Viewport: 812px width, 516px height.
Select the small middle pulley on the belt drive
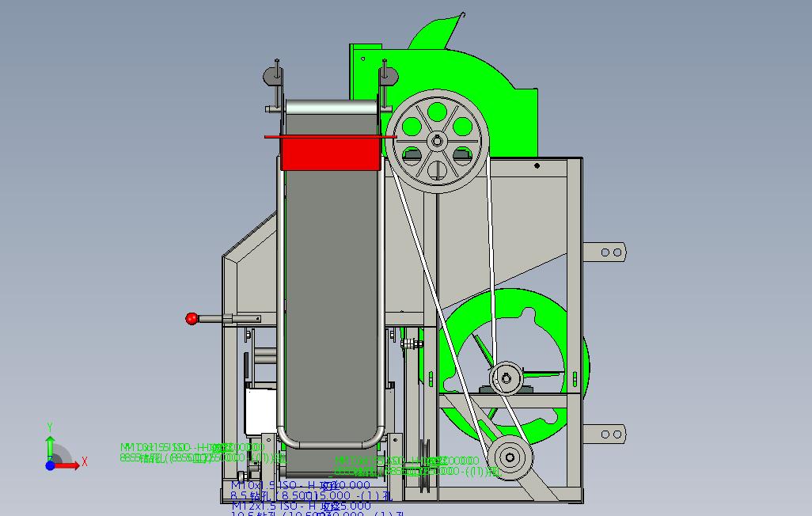tap(507, 379)
